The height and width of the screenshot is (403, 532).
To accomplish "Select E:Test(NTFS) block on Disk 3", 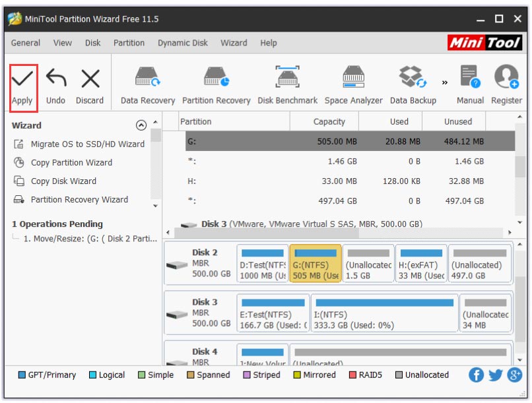I will tap(273, 313).
